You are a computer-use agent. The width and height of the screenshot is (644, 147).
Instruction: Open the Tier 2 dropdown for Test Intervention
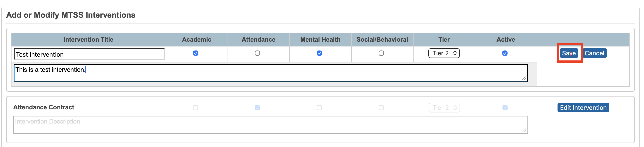[444, 53]
